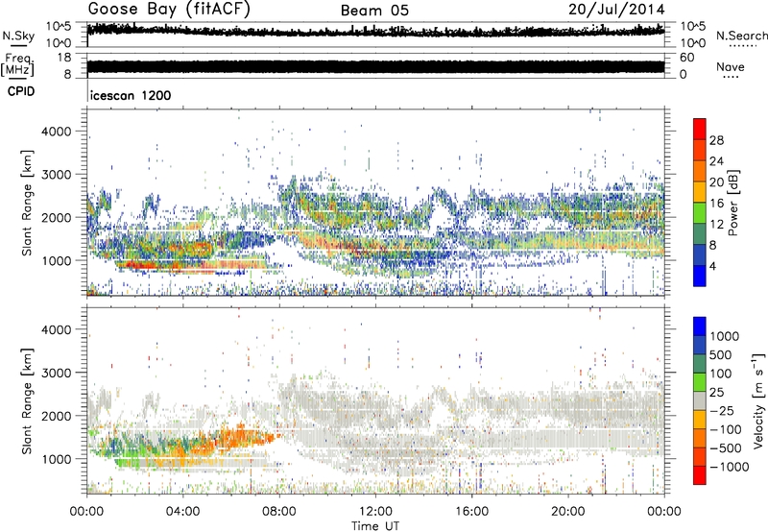Click the 'CPID' row label
This screenshot has width=768, height=532.
[21, 91]
